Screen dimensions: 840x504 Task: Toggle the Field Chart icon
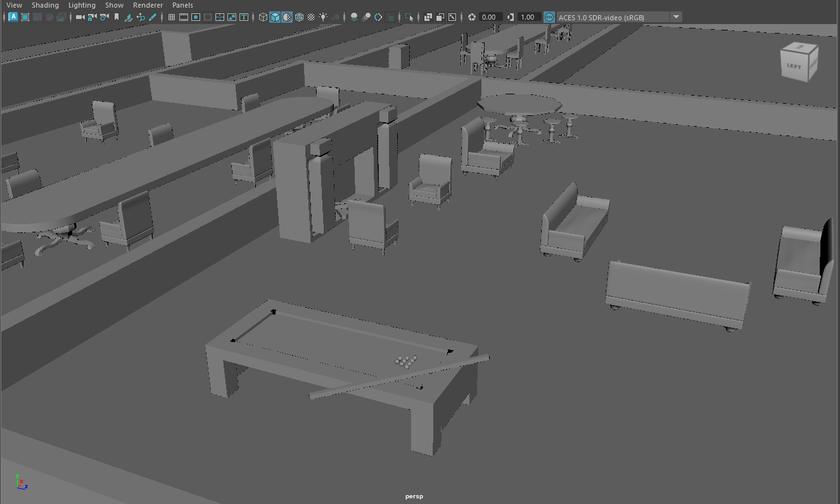point(220,17)
